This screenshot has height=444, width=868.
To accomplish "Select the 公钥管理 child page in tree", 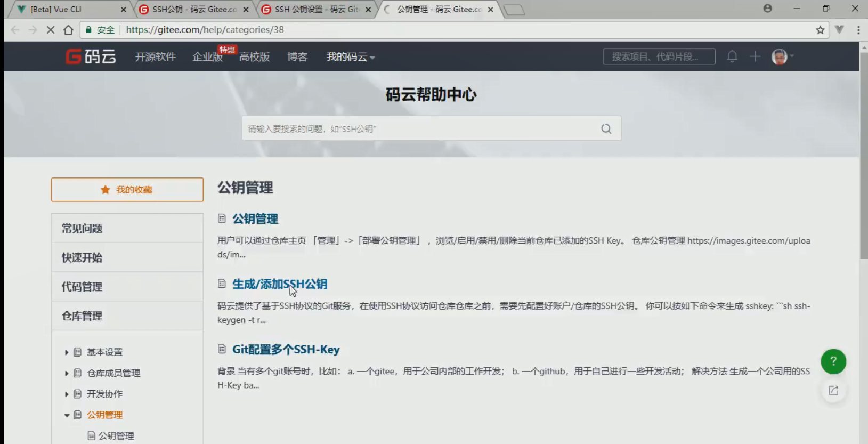I will coord(116,435).
